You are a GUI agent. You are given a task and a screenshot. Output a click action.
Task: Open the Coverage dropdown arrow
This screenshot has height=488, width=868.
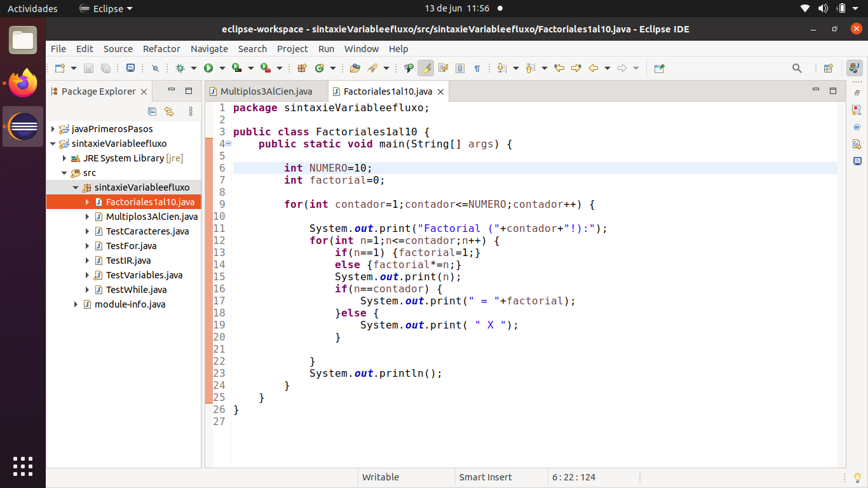[251, 68]
